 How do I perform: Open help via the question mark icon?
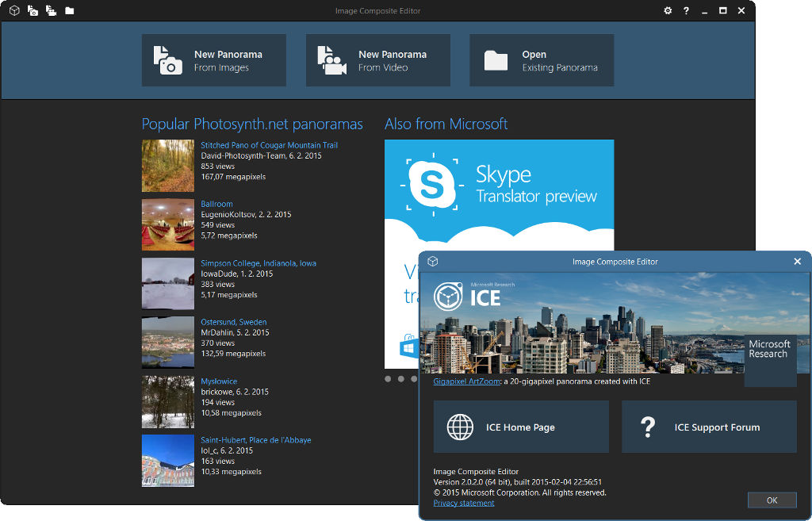point(686,10)
